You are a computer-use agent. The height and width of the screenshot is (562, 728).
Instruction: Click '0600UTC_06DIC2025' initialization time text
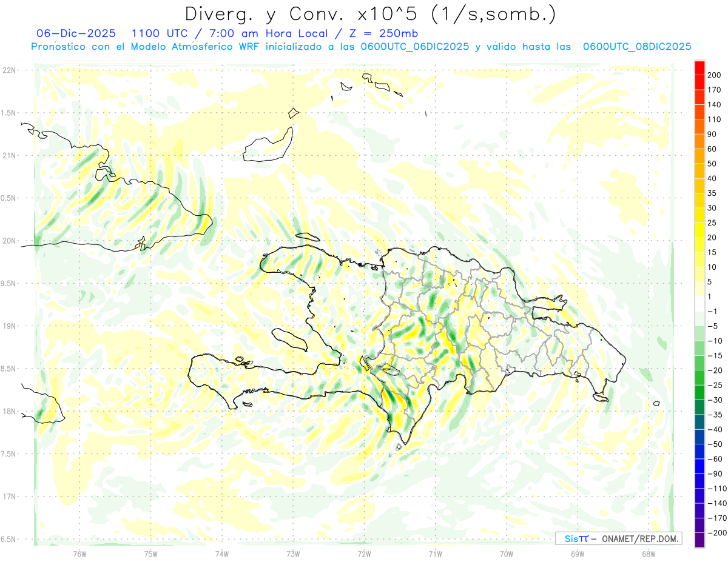tap(415, 47)
